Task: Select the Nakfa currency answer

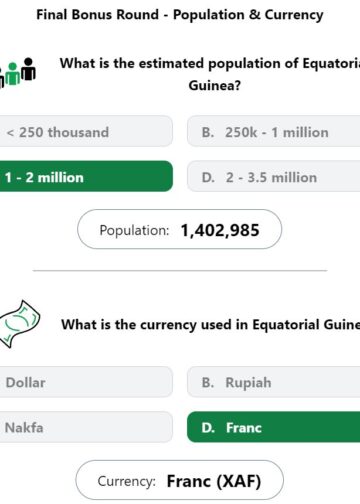Action: tap(86, 427)
